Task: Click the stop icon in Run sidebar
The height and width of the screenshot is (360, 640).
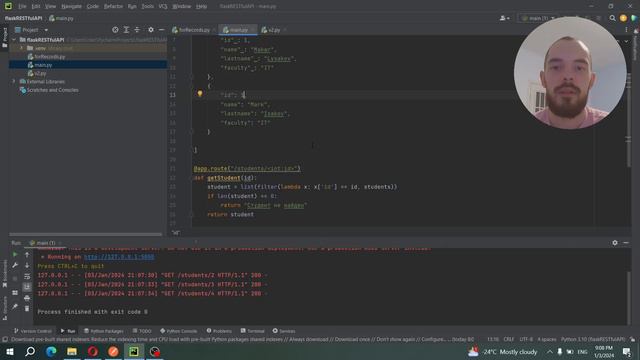Action: click(x=15, y=279)
